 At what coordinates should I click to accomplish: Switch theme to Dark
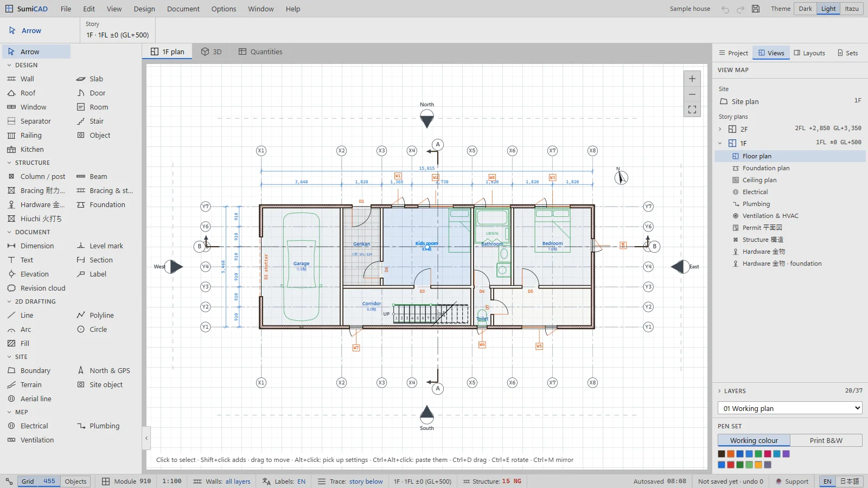[x=806, y=9]
